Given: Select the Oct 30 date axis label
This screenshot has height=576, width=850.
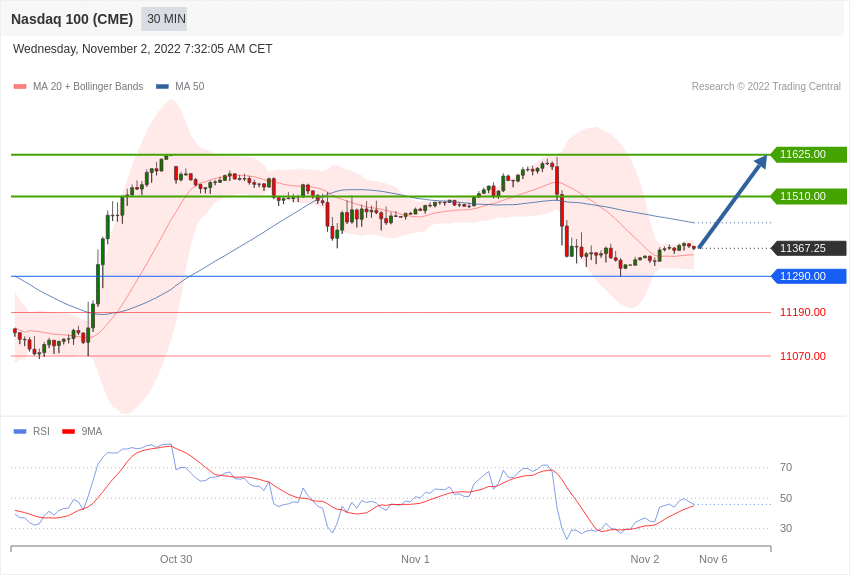Looking at the screenshot, I should pyautogui.click(x=176, y=559).
